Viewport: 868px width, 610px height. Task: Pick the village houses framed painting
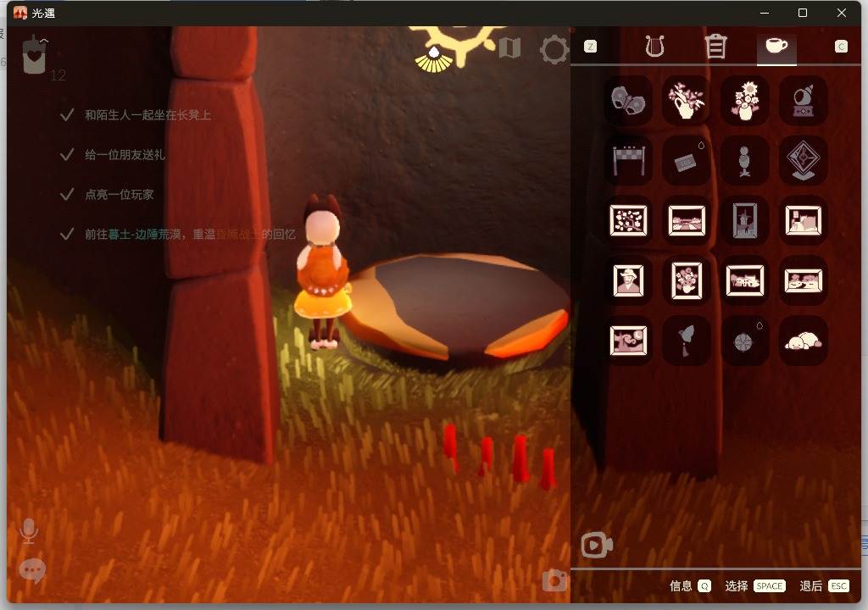pos(745,280)
